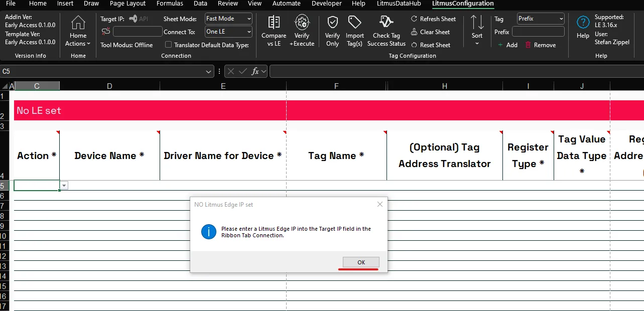Open the Home Actions menu

click(x=78, y=31)
